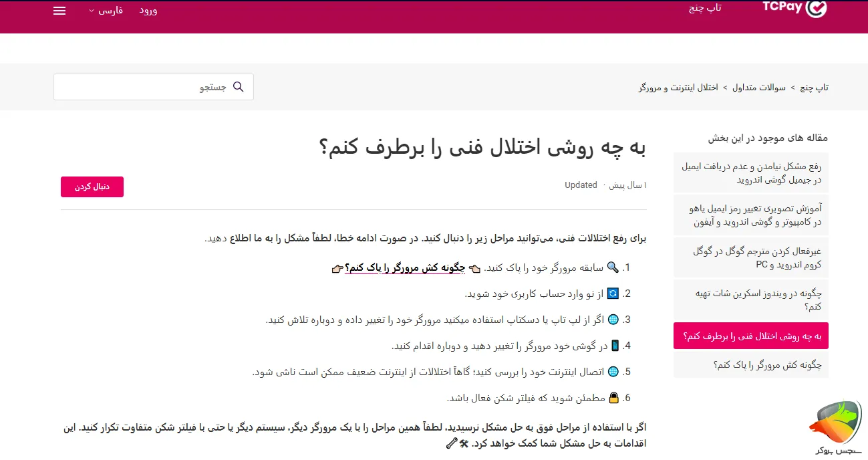Click inside the جستجو search field
This screenshot has width=868, height=460.
click(x=154, y=87)
